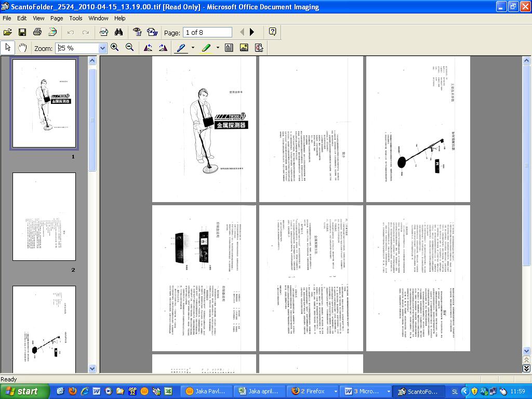This screenshot has width=532, height=399.
Task: Open the Help menu
Action: tap(120, 18)
